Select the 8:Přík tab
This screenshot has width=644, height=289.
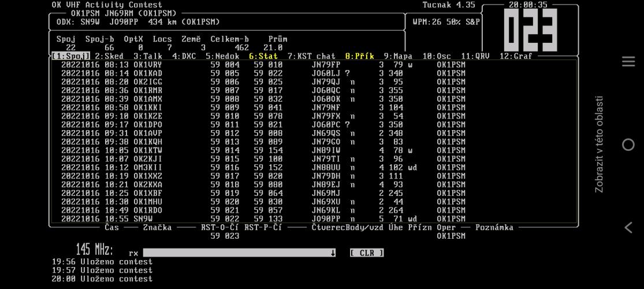point(359,57)
